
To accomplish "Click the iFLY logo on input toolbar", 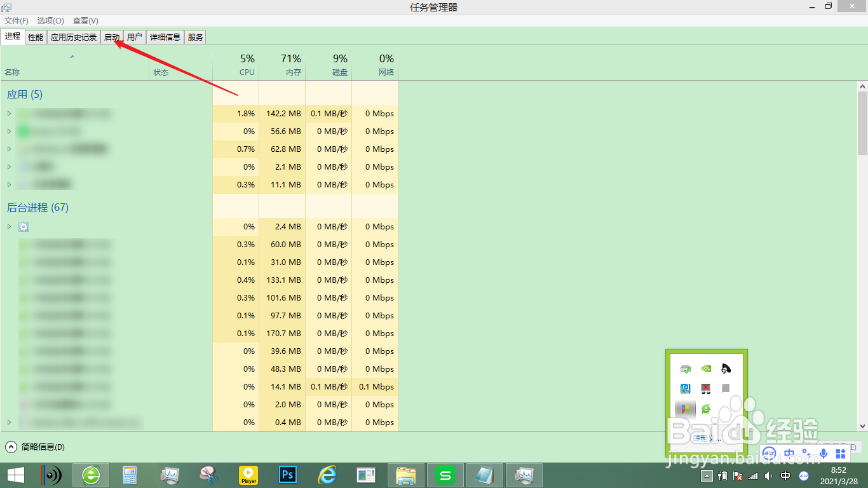I will coord(770,453).
